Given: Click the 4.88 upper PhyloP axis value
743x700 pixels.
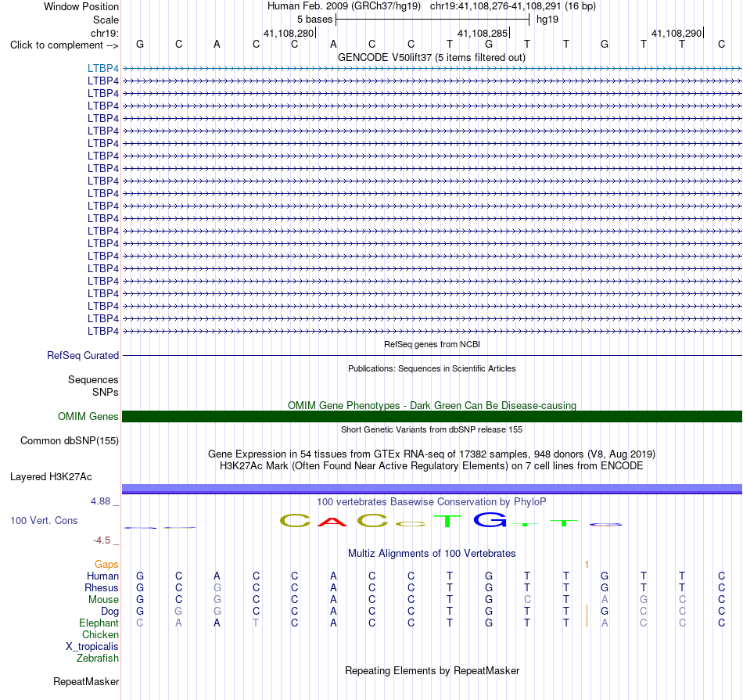Looking at the screenshot, I should (x=100, y=501).
